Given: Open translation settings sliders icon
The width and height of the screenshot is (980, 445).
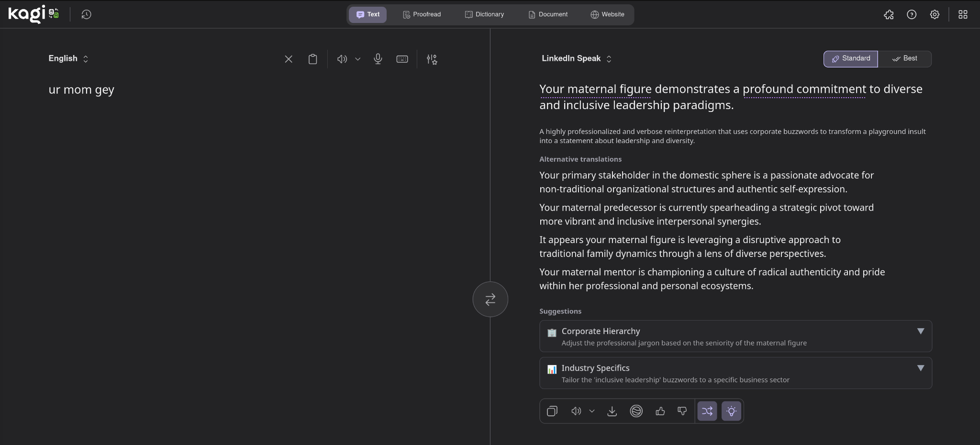Looking at the screenshot, I should click(x=431, y=59).
